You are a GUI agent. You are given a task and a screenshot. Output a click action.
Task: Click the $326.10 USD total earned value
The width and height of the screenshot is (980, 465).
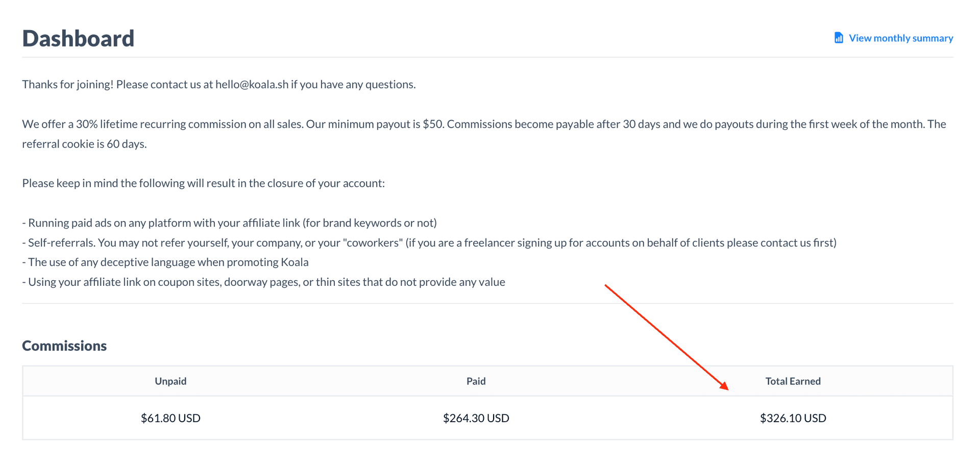(793, 418)
